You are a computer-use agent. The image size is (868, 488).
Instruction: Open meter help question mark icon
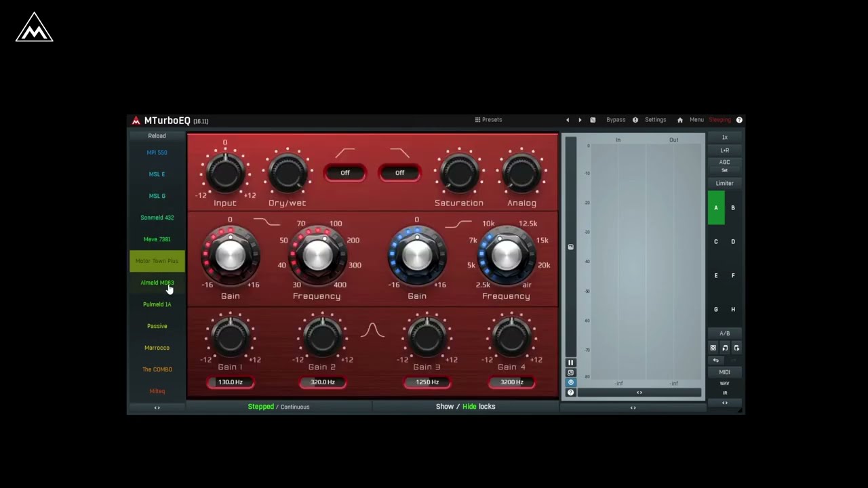pos(570,392)
